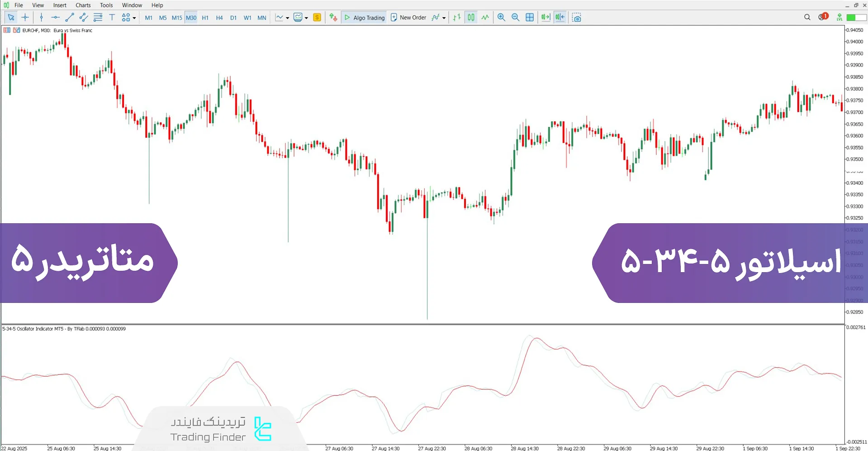Image resolution: width=868 pixels, height=451 pixels.
Task: Toggle Algo Trading on
Action: tap(364, 18)
